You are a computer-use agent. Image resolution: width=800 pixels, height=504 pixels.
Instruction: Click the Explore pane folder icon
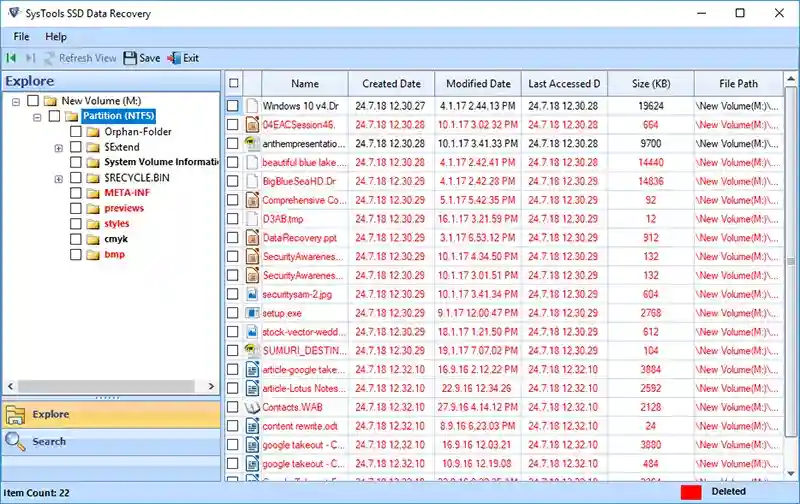(15, 415)
